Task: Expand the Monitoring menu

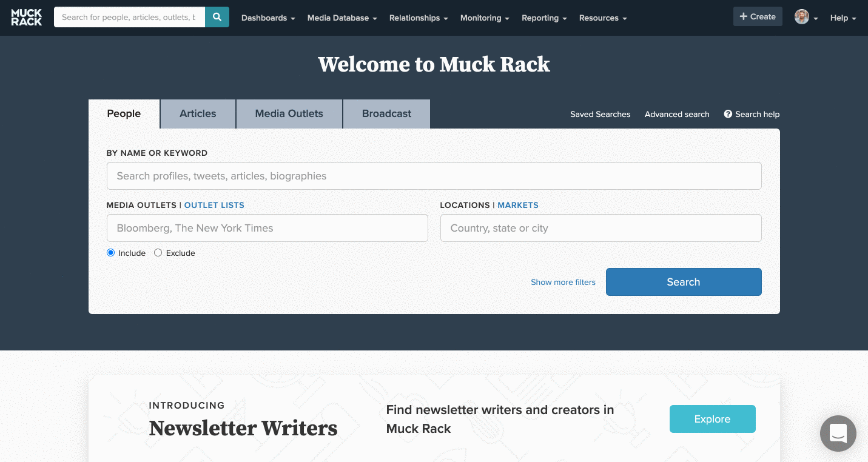Action: pyautogui.click(x=485, y=18)
